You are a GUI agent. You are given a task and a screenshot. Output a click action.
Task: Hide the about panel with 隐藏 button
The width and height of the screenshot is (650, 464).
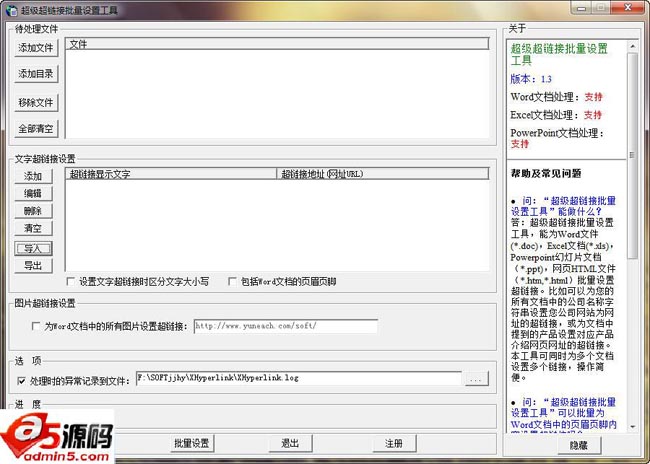pyautogui.click(x=579, y=445)
